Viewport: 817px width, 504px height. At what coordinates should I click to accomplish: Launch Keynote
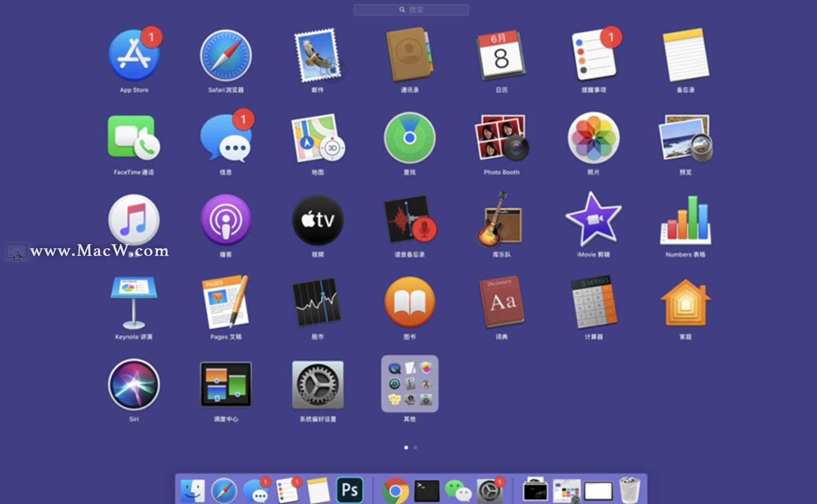[134, 302]
